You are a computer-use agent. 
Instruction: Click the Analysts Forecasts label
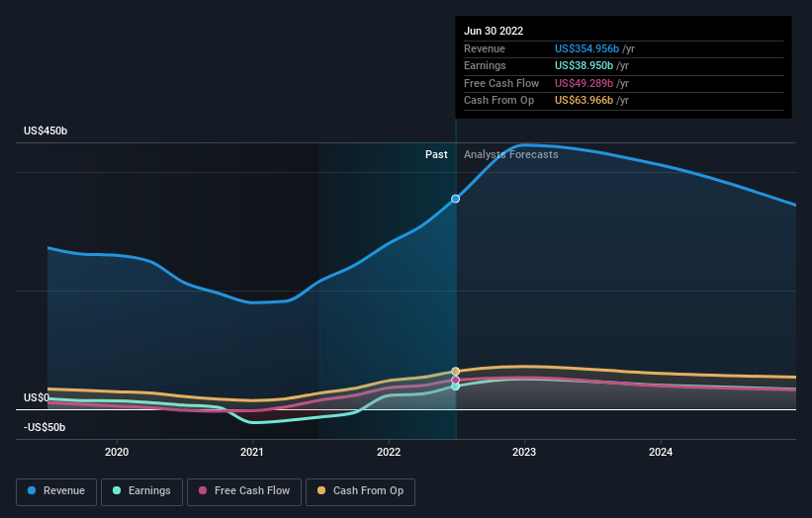[x=511, y=154]
